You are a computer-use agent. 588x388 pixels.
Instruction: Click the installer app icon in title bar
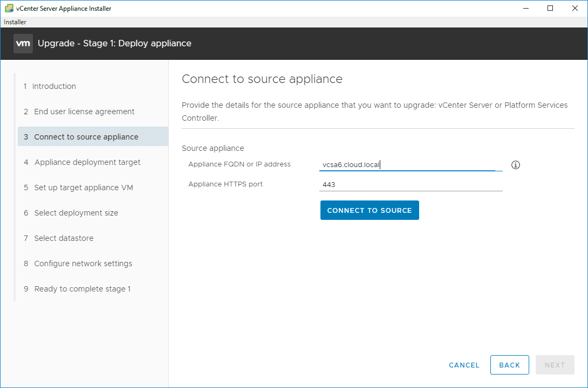click(9, 8)
